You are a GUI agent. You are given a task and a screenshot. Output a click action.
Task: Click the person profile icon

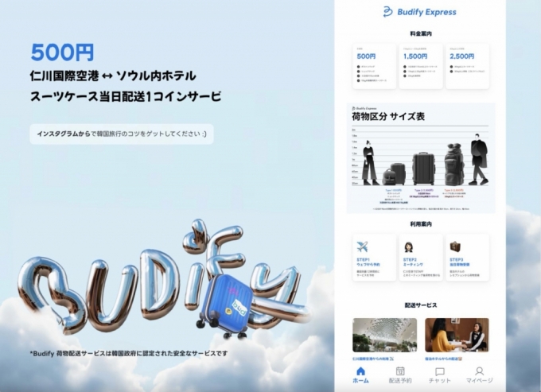[479, 371]
